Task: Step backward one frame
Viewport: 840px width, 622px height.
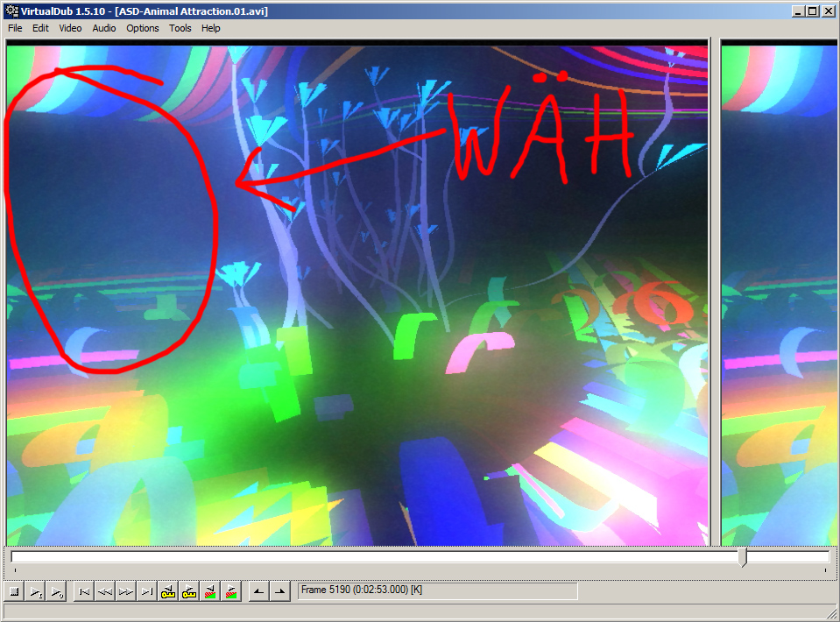Action: pyautogui.click(x=105, y=592)
